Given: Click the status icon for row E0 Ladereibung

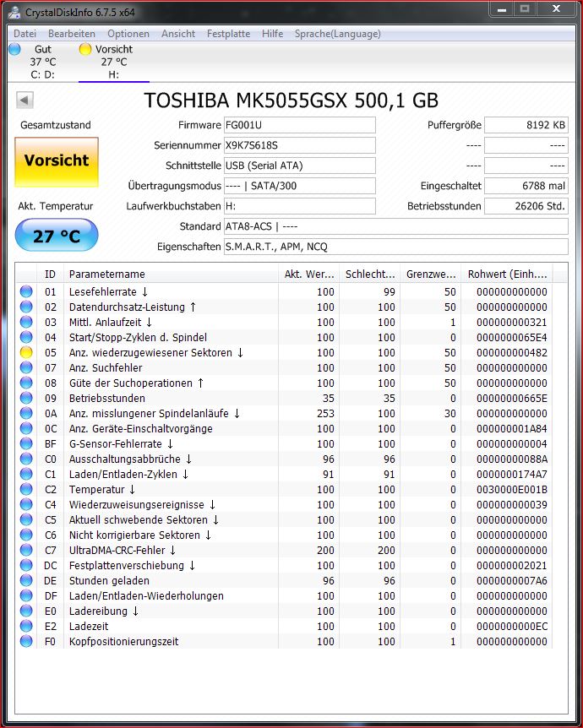Looking at the screenshot, I should click(x=26, y=611).
